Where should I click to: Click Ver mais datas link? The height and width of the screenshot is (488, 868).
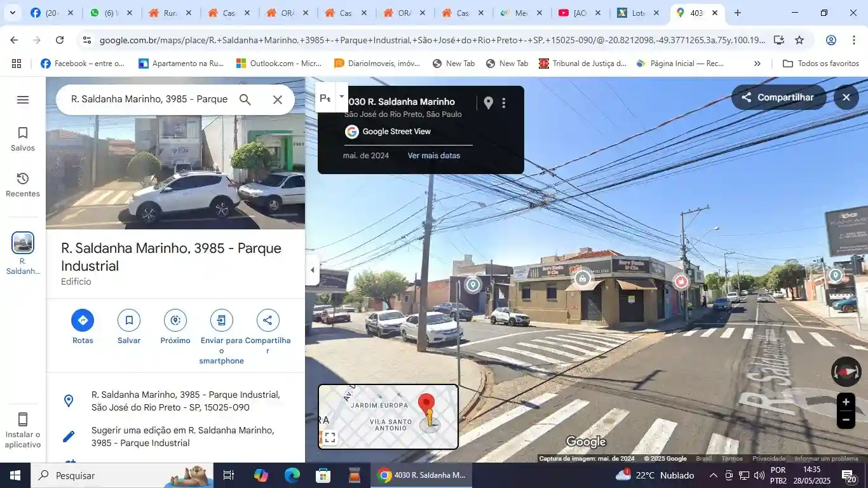tap(434, 156)
